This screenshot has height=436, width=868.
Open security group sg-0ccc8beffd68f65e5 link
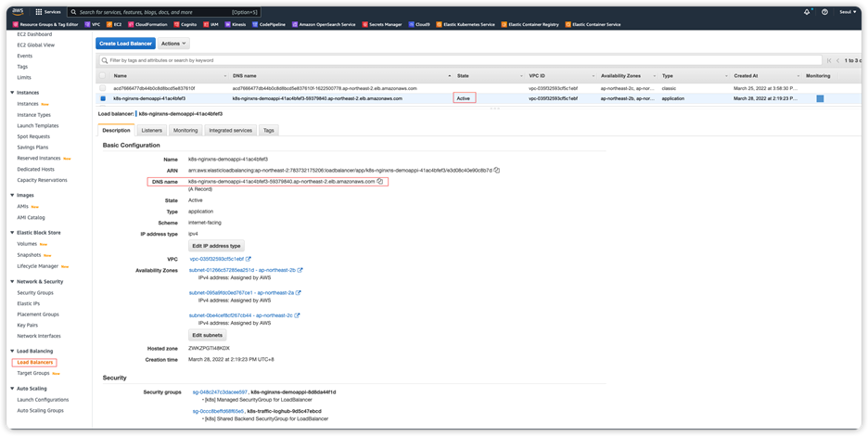(218, 411)
